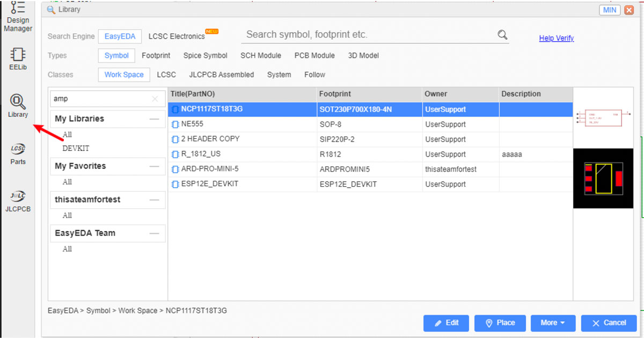Sort by Owner column header
The image size is (644, 338).
461,94
